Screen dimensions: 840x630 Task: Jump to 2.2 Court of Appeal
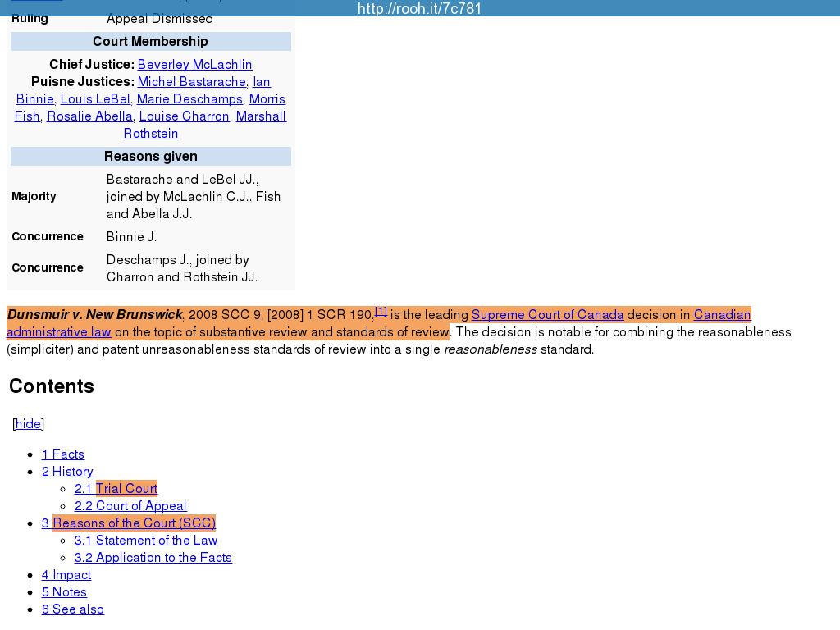[130, 506]
